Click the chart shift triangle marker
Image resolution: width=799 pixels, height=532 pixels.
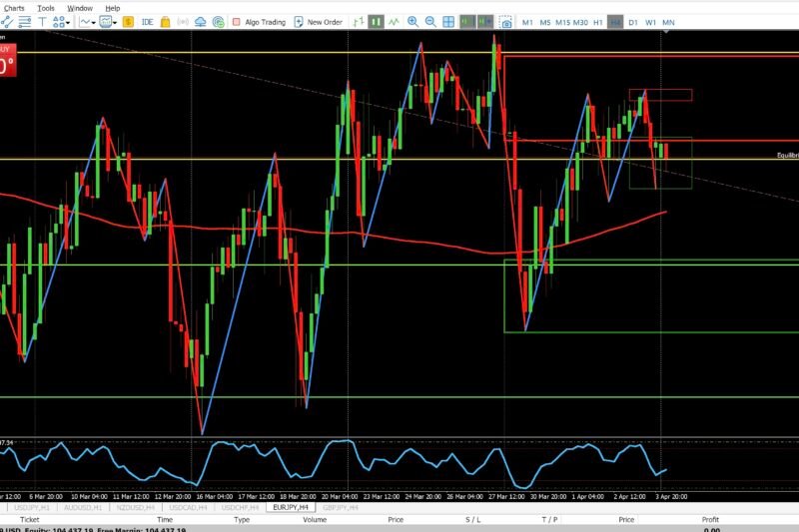[x=665, y=32]
